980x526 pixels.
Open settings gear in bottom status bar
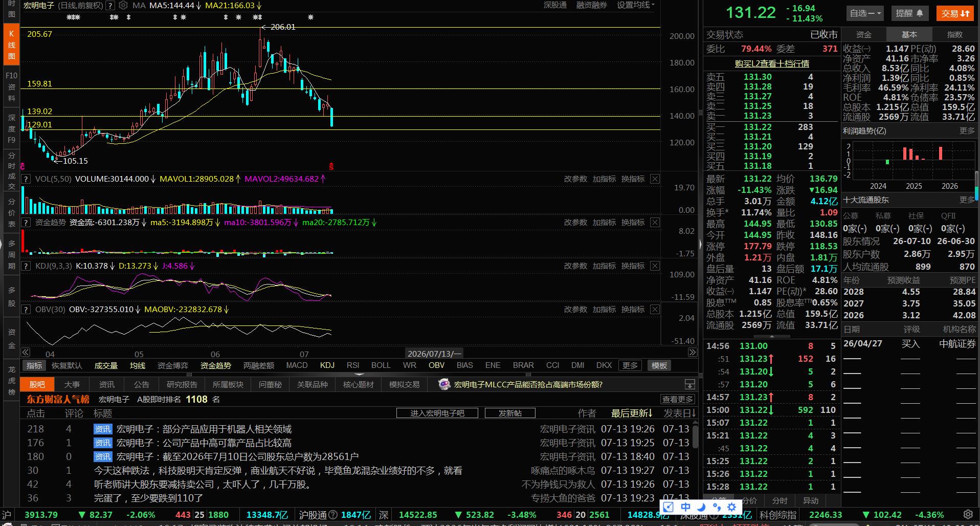point(968,514)
